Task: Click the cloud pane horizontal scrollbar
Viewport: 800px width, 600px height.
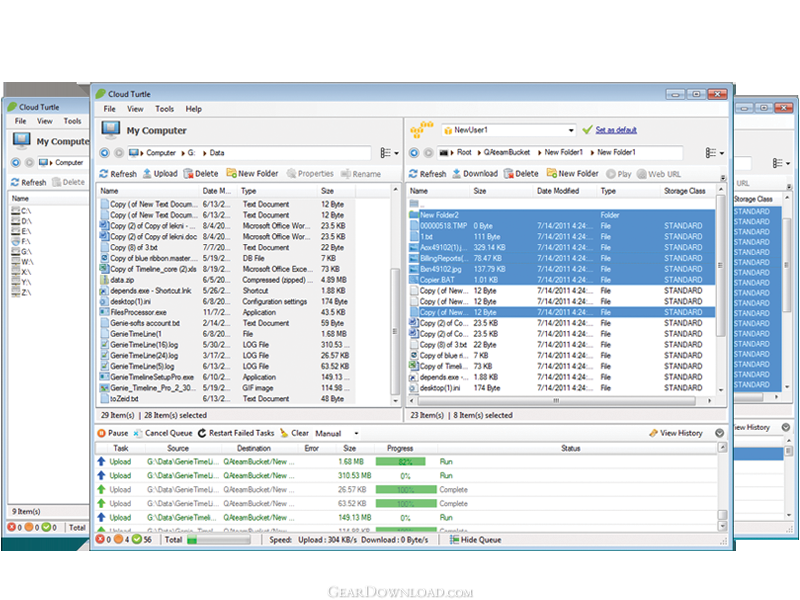Action: (x=556, y=401)
